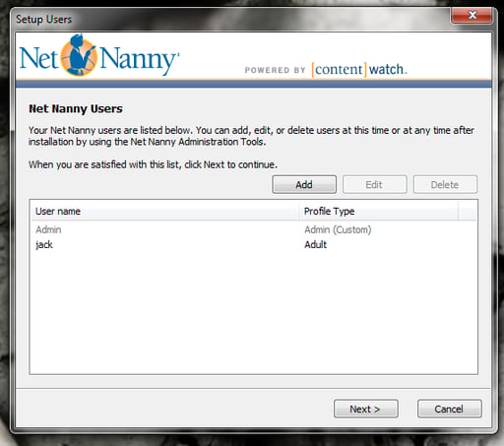Select the Adult profile type cell
The width and height of the screenshot is (504, 446).
point(316,244)
